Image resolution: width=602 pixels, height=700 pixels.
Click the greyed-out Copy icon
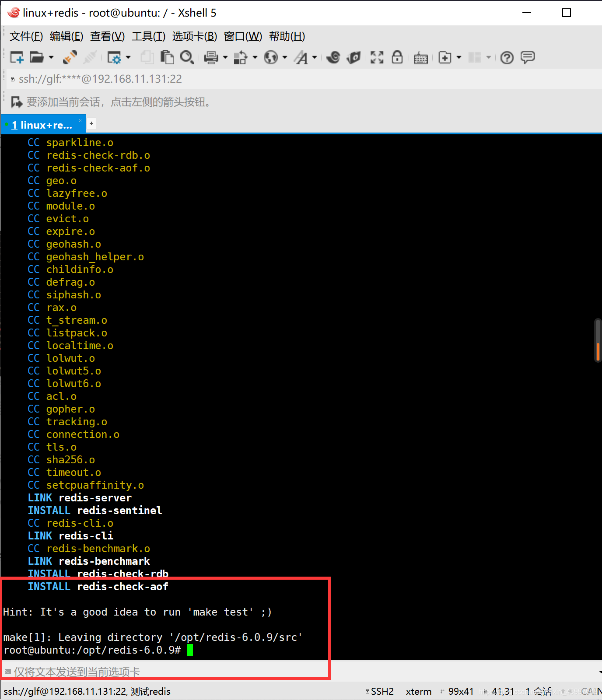(x=147, y=57)
